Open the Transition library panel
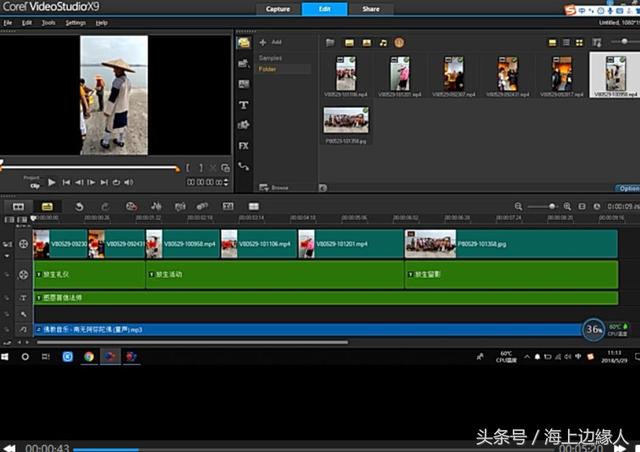The width and height of the screenshot is (640, 452). point(244,84)
